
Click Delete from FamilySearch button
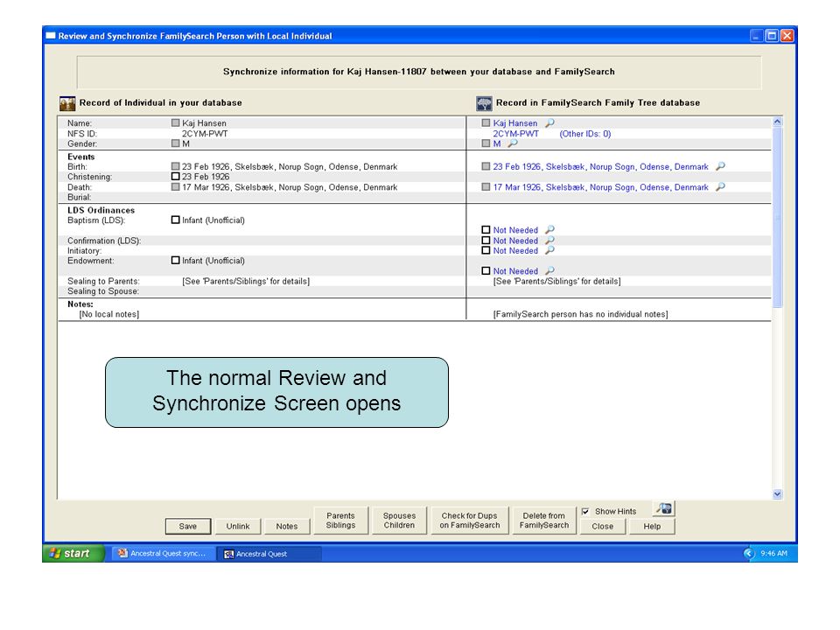click(x=544, y=520)
